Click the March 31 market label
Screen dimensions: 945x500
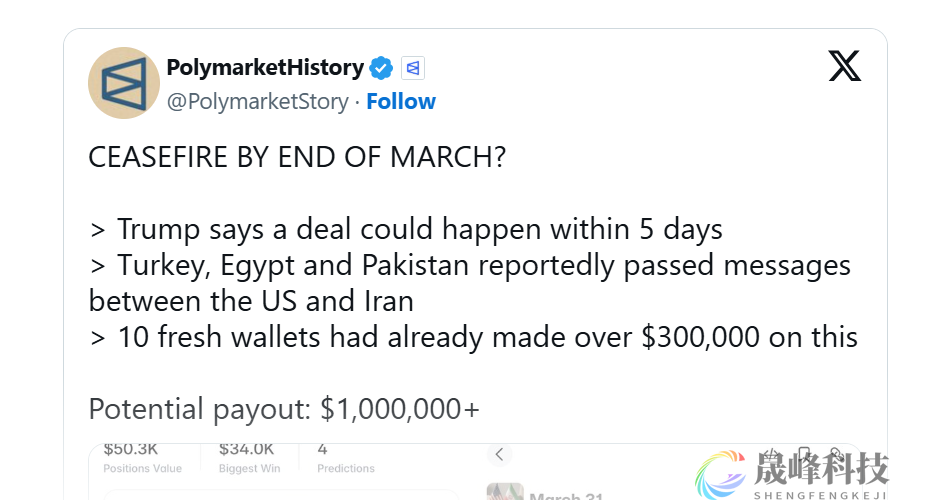tap(568, 496)
